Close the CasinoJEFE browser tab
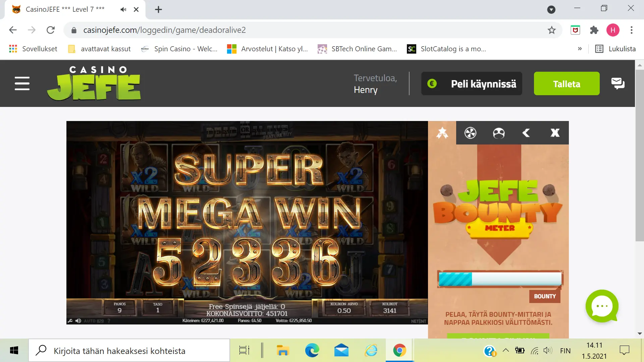 click(136, 9)
